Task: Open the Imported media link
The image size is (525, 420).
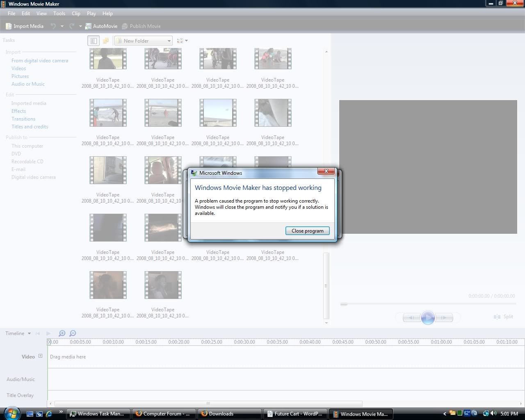Action: [29, 103]
